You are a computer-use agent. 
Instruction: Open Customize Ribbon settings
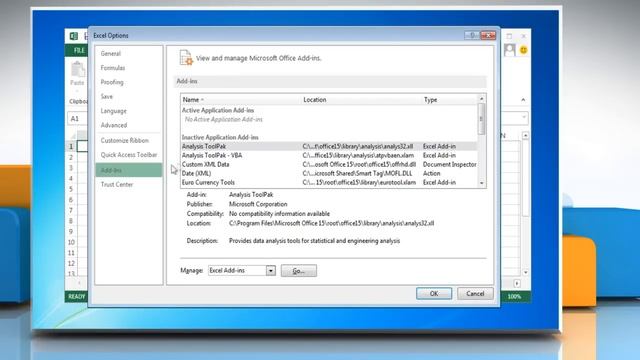[x=124, y=140]
